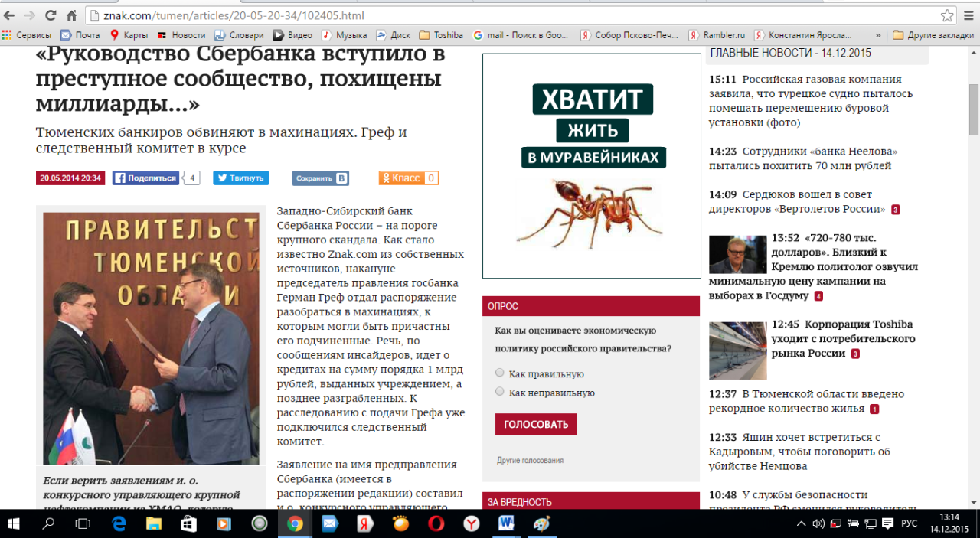Open the 12:37 Tyumen housing news

click(x=806, y=402)
